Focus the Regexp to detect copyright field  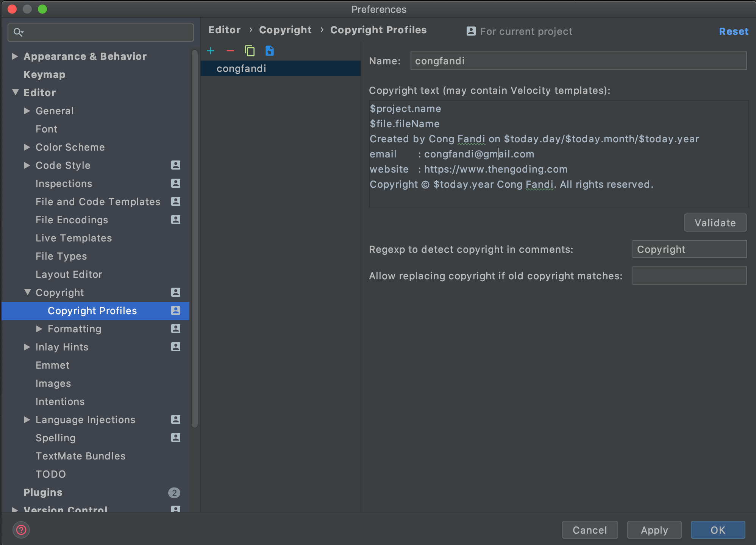(x=689, y=249)
